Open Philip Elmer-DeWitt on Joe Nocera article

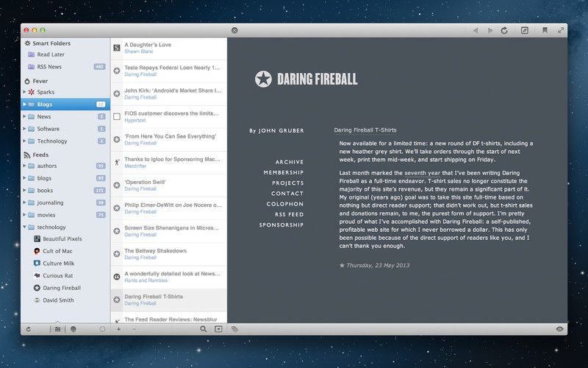(169, 208)
